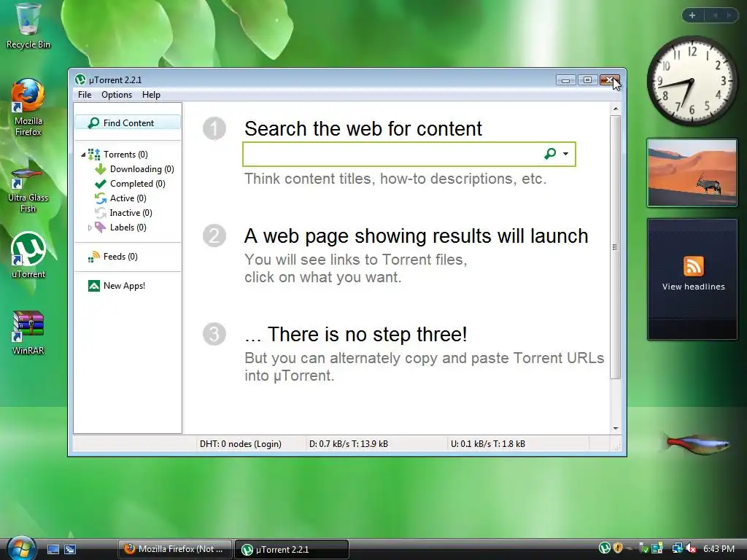Click the download speed status D: 0.7 kB/s
Image resolution: width=747 pixels, height=560 pixels.
[x=349, y=444]
